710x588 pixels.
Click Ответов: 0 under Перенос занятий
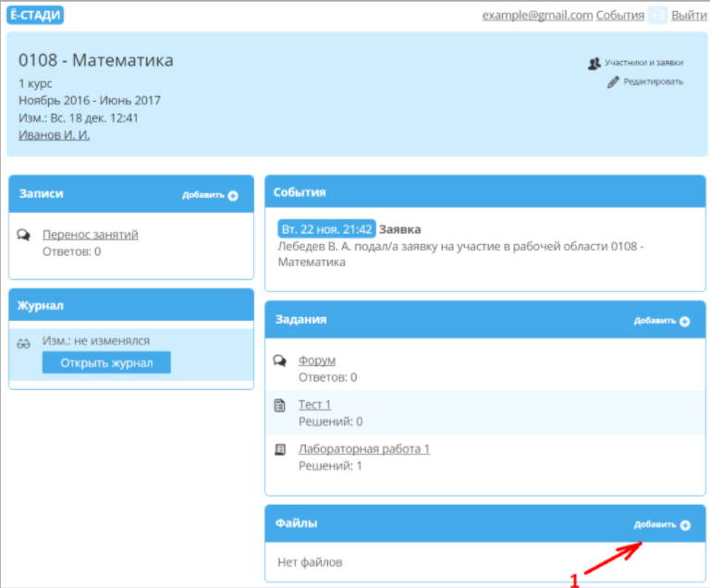click(x=71, y=251)
